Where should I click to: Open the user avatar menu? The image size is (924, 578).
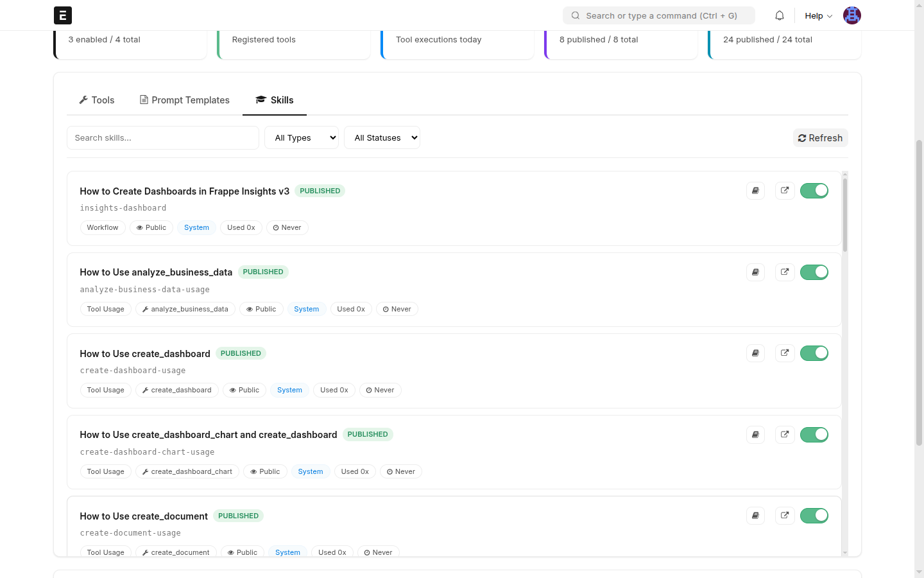[851, 15]
